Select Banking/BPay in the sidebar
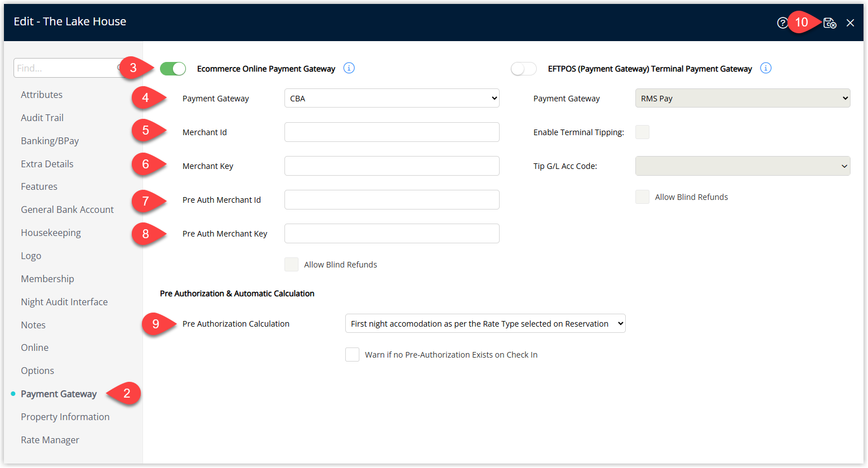The width and height of the screenshot is (868, 468). (x=50, y=141)
